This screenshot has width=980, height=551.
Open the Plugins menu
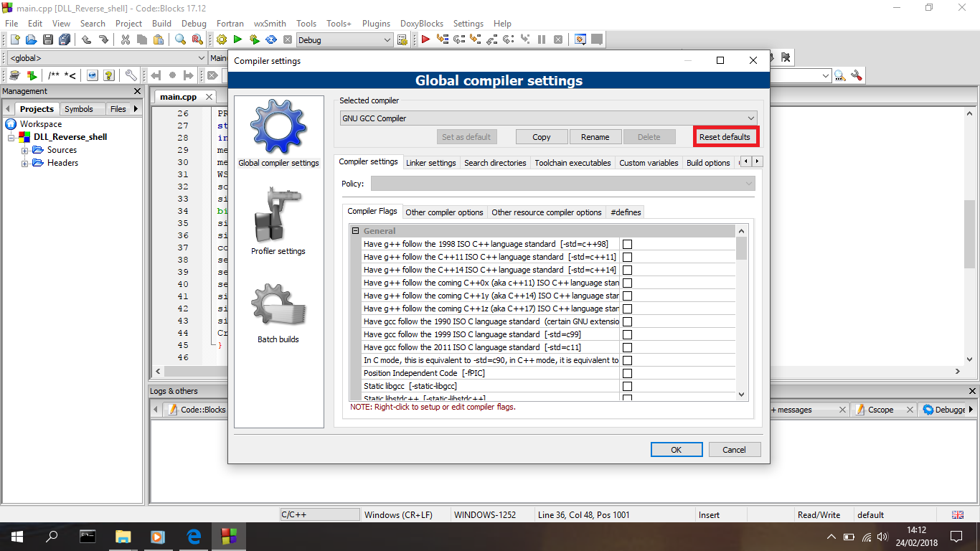376,23
